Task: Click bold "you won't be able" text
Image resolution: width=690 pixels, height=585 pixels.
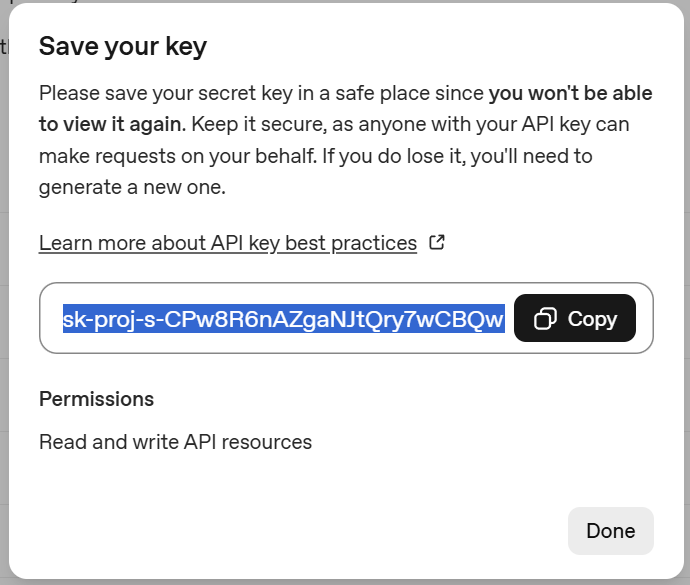Action: [570, 94]
